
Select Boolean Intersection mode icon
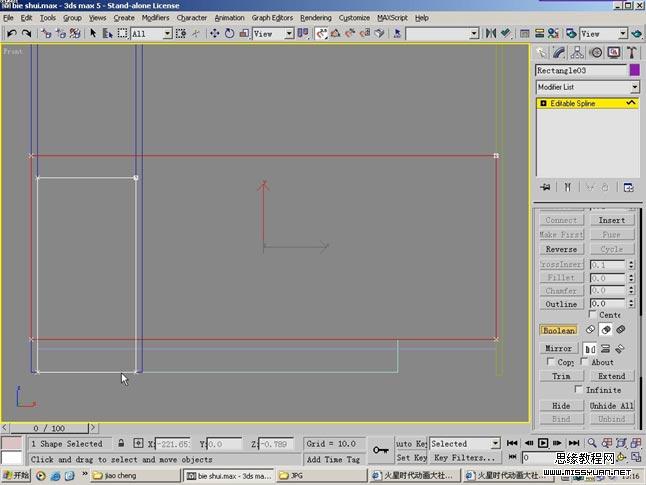(x=620, y=330)
